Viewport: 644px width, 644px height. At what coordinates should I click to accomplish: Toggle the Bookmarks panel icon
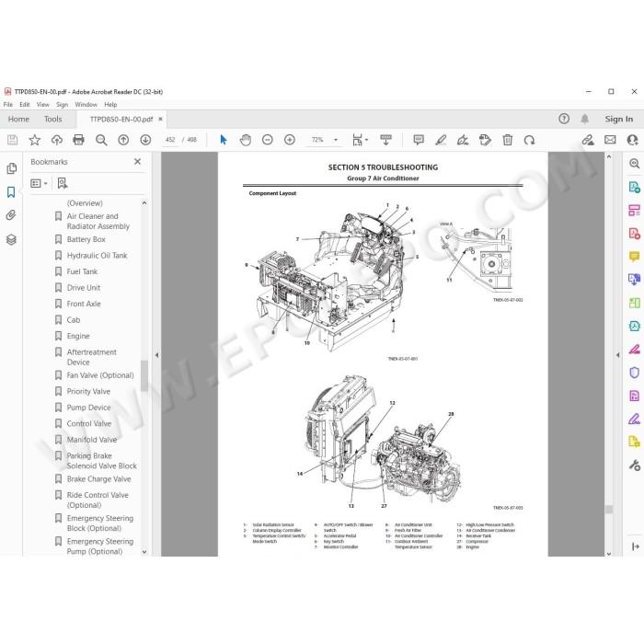click(11, 191)
